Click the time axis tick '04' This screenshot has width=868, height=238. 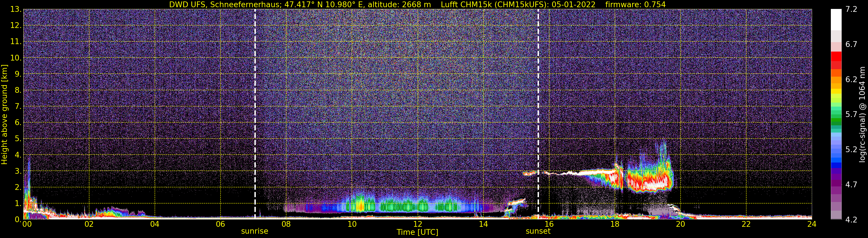click(x=155, y=224)
